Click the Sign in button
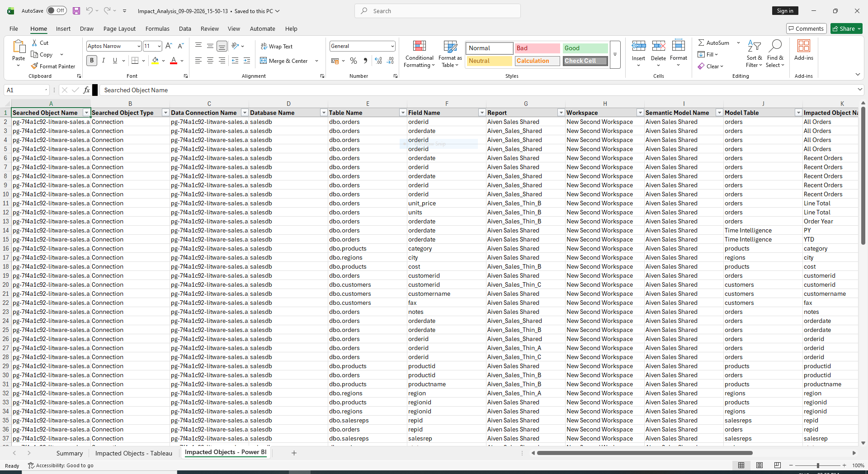 coord(785,11)
